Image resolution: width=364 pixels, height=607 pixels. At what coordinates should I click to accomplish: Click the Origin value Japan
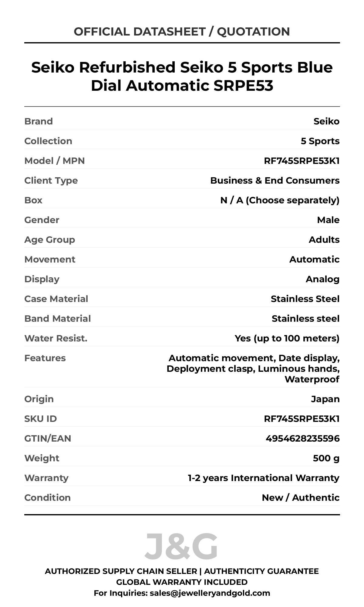pyautogui.click(x=325, y=399)
